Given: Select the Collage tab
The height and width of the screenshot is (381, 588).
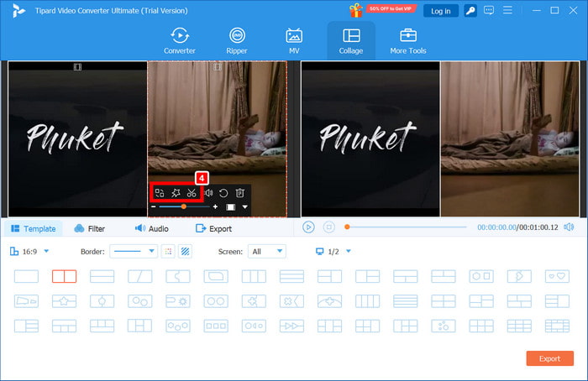Looking at the screenshot, I should pyautogui.click(x=351, y=41).
